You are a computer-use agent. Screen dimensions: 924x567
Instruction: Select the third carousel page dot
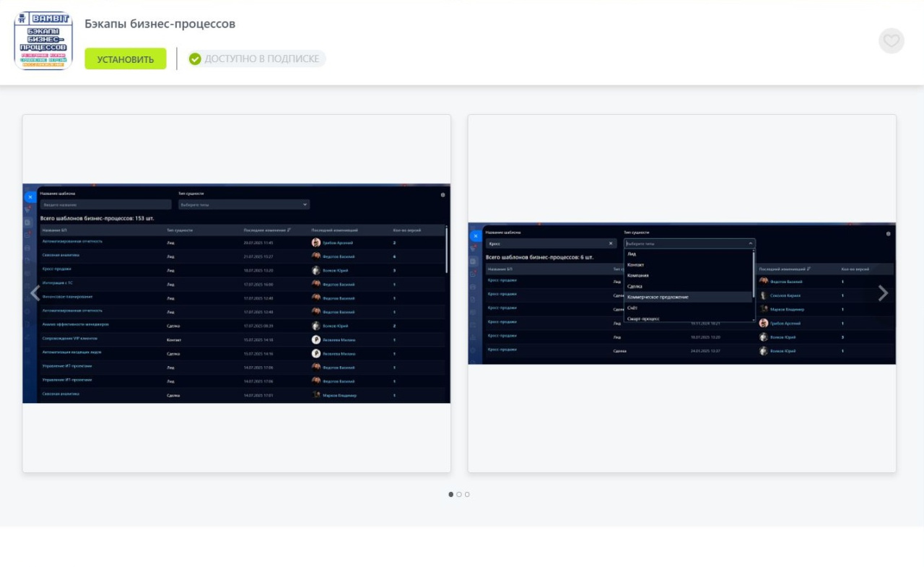pyautogui.click(x=467, y=495)
